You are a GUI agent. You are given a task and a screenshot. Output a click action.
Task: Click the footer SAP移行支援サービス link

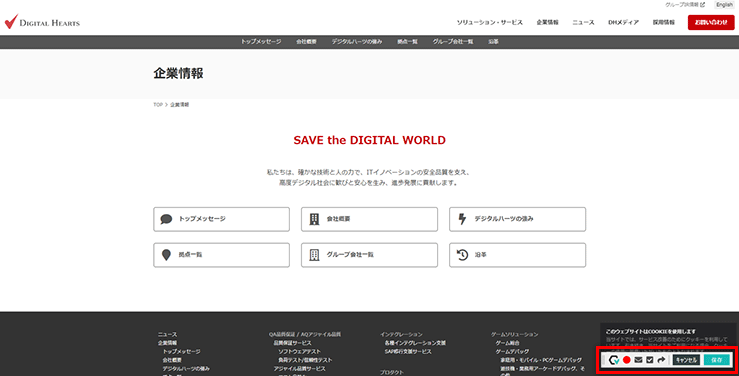tap(408, 351)
